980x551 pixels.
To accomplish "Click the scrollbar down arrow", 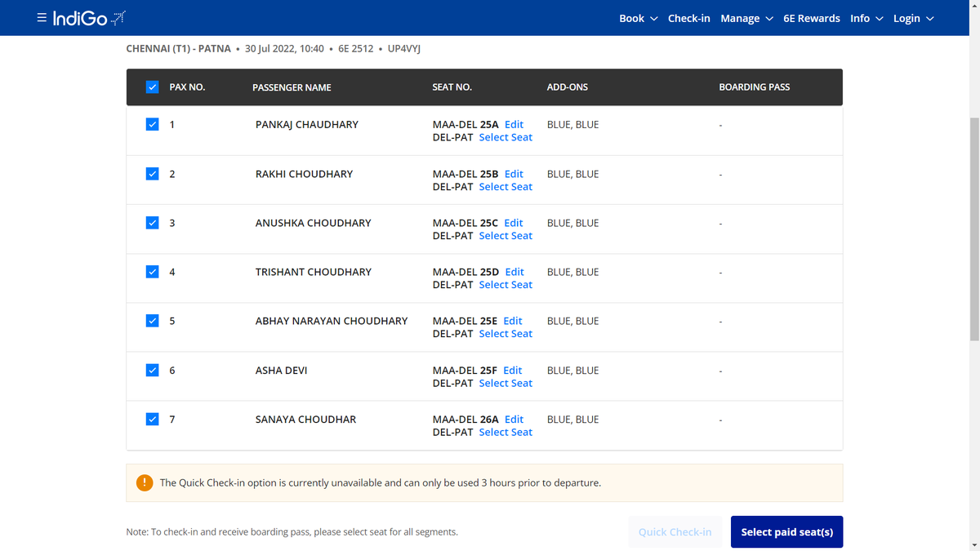I will tap(973, 544).
